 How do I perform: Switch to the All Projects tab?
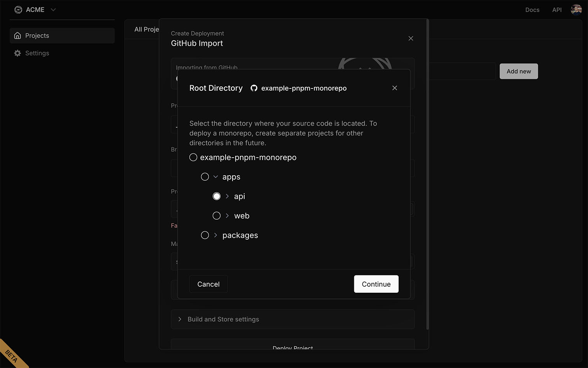coord(147,29)
